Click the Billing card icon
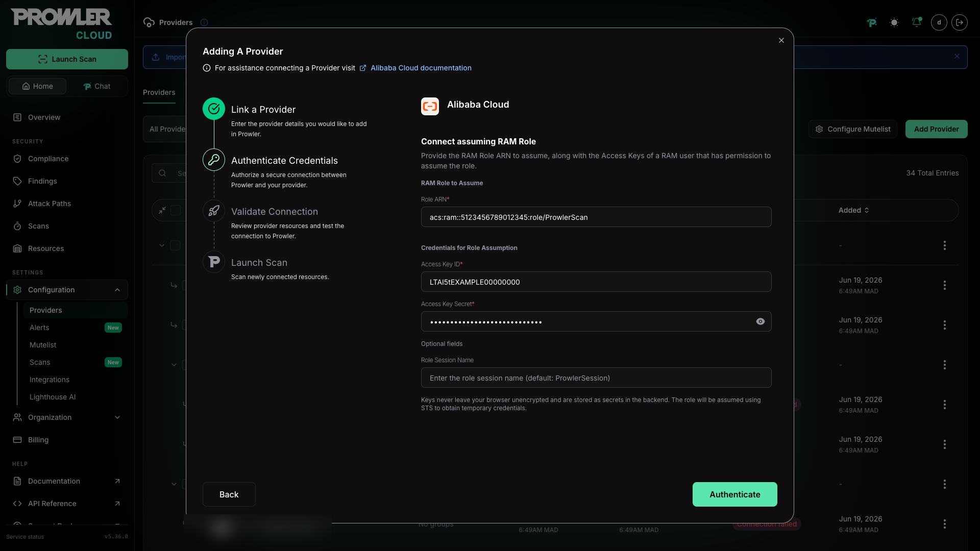The height and width of the screenshot is (551, 980). click(17, 440)
